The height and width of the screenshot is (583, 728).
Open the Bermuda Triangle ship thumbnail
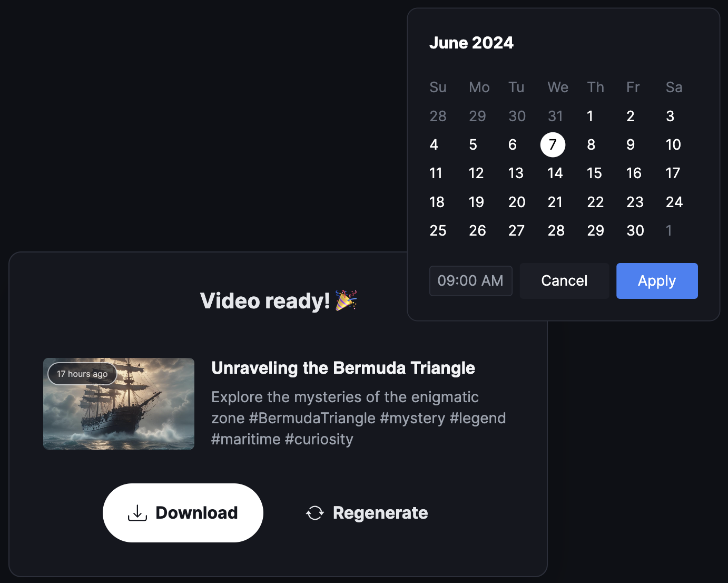pyautogui.click(x=119, y=404)
